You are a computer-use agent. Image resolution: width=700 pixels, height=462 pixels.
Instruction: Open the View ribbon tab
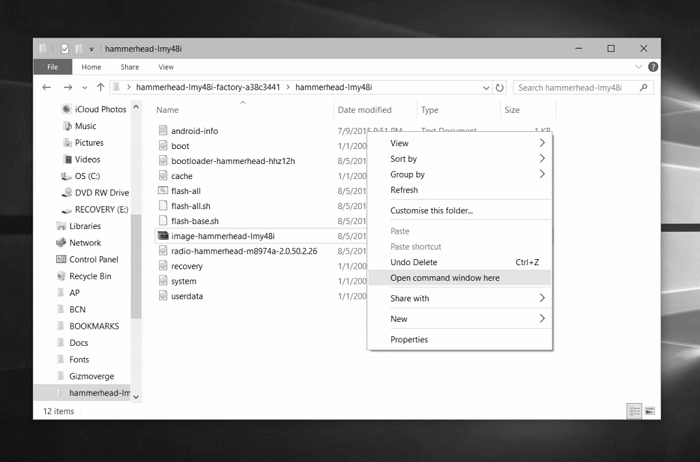[166, 67]
